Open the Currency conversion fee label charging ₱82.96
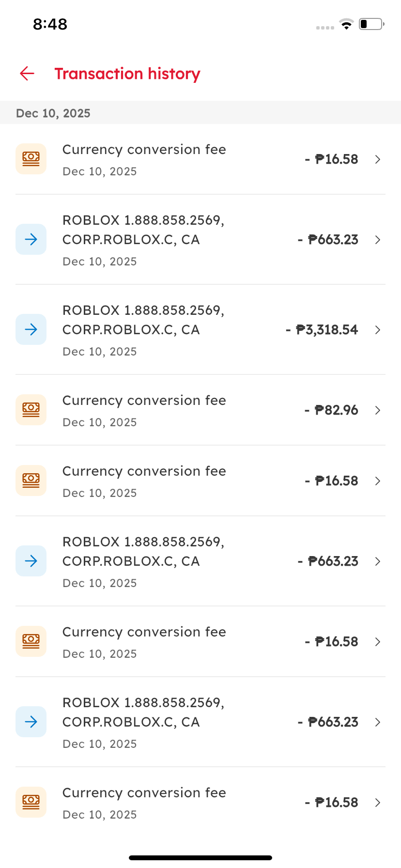This screenshot has width=401, height=868. point(144,401)
